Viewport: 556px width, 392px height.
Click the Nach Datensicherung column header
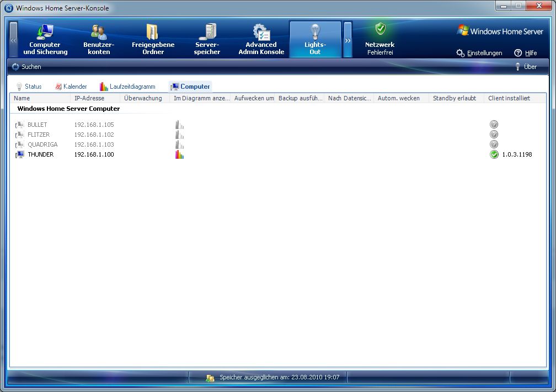349,98
